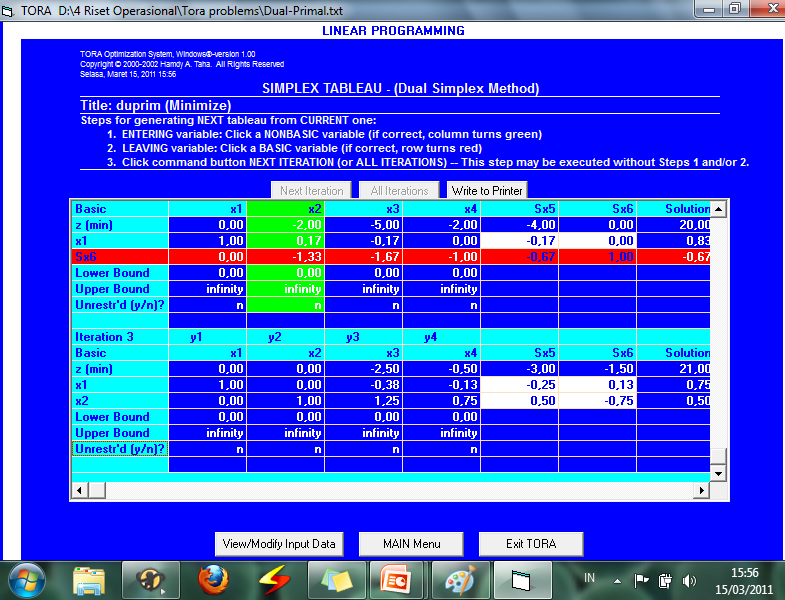Open View/Modify Input Data
The height and width of the screenshot is (600, 785).
point(279,544)
